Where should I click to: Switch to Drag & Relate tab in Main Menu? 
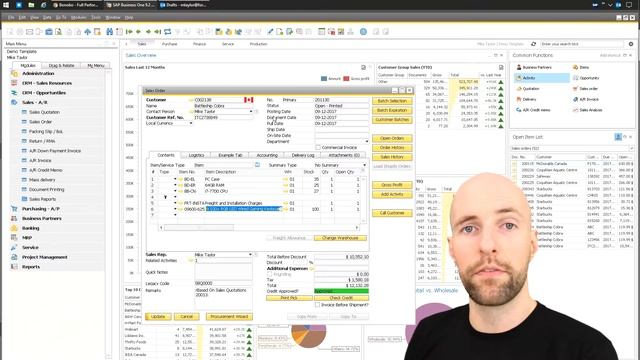point(62,65)
